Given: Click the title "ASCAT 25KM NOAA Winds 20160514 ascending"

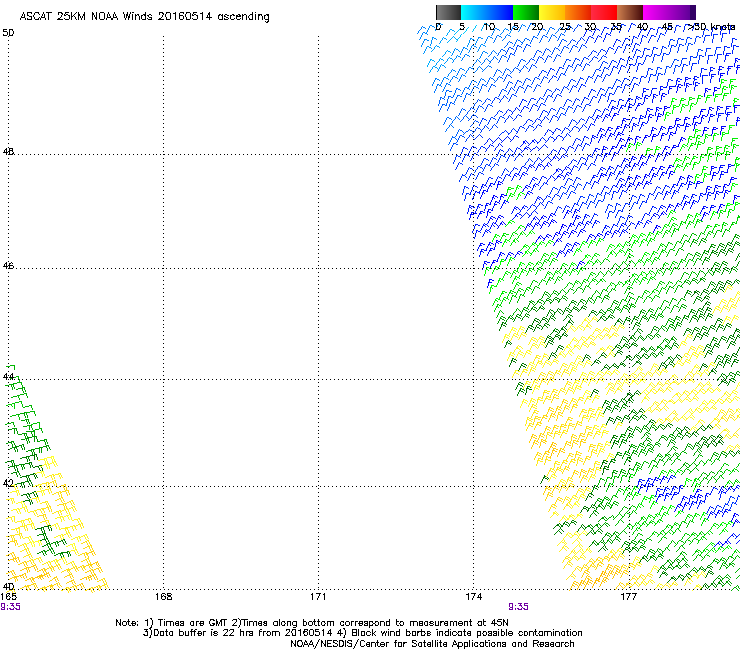Looking at the screenshot, I should click(144, 17).
